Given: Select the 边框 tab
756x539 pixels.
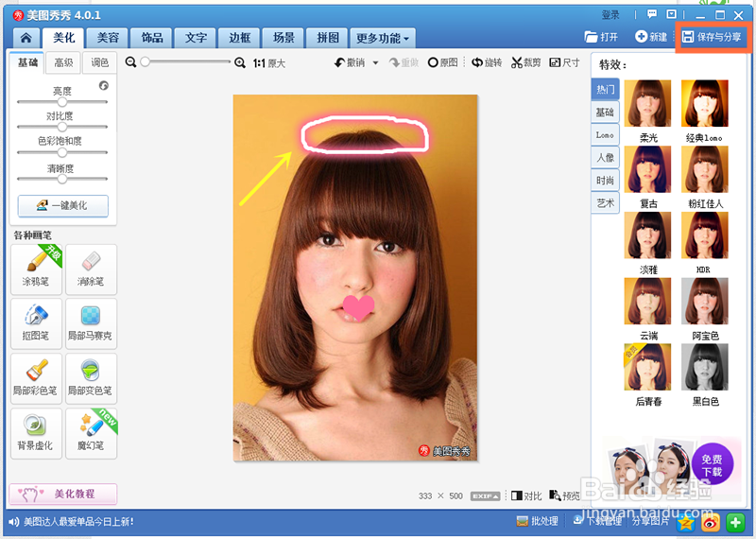Looking at the screenshot, I should pyautogui.click(x=240, y=38).
